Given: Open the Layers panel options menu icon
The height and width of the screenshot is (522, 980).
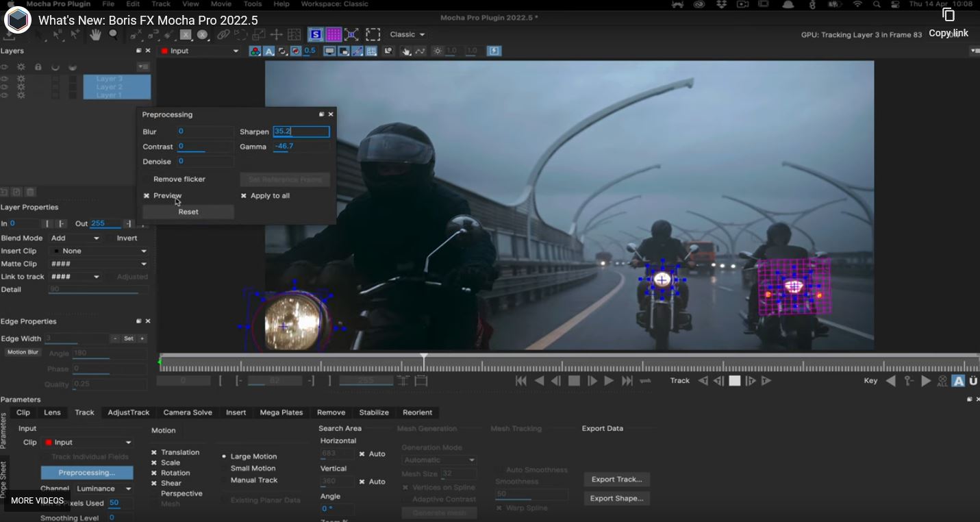Looking at the screenshot, I should click(143, 66).
